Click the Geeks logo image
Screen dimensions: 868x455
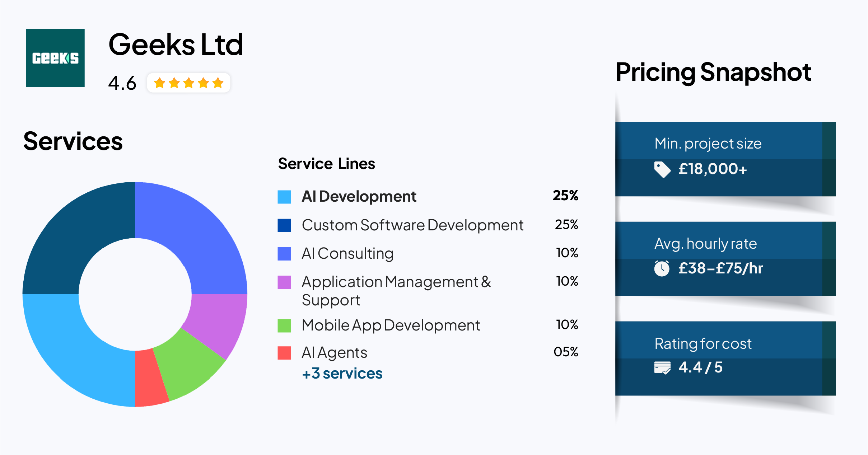click(55, 58)
